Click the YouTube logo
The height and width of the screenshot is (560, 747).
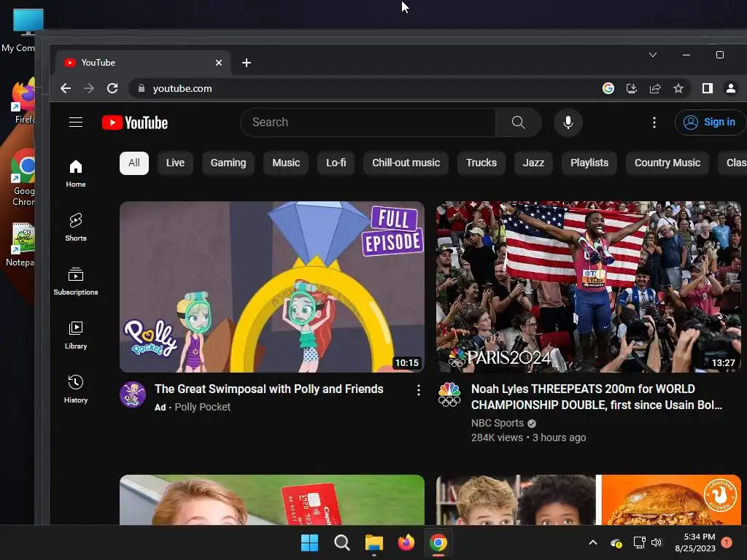click(x=135, y=122)
